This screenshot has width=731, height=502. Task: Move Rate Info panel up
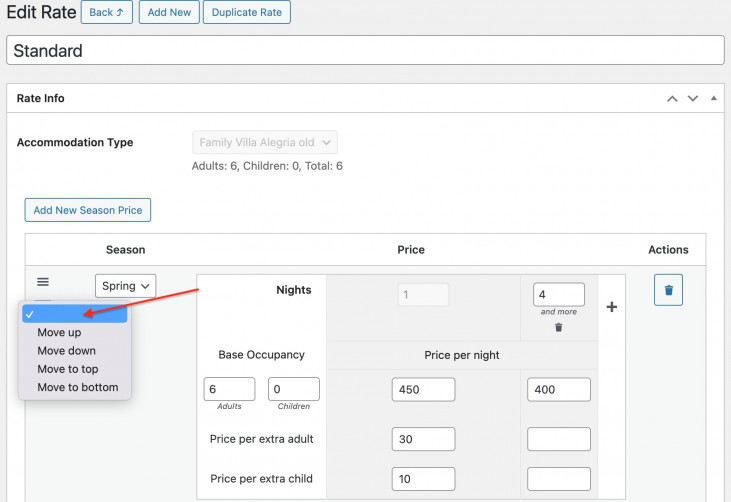(672, 99)
